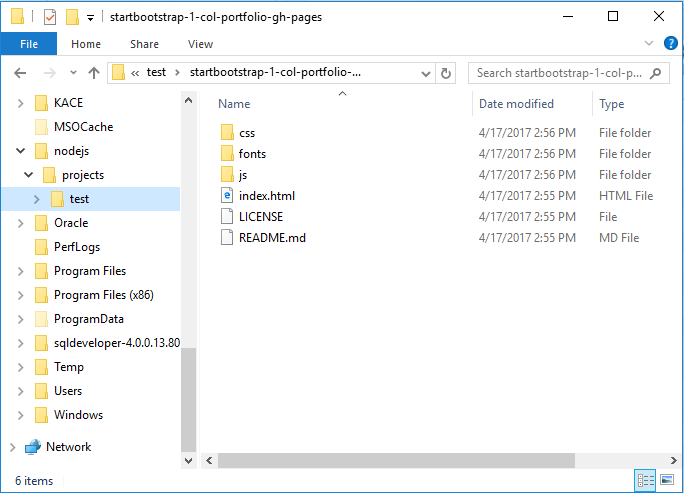Switch to the View ribbon tab
The width and height of the screenshot is (684, 493).
(x=200, y=44)
